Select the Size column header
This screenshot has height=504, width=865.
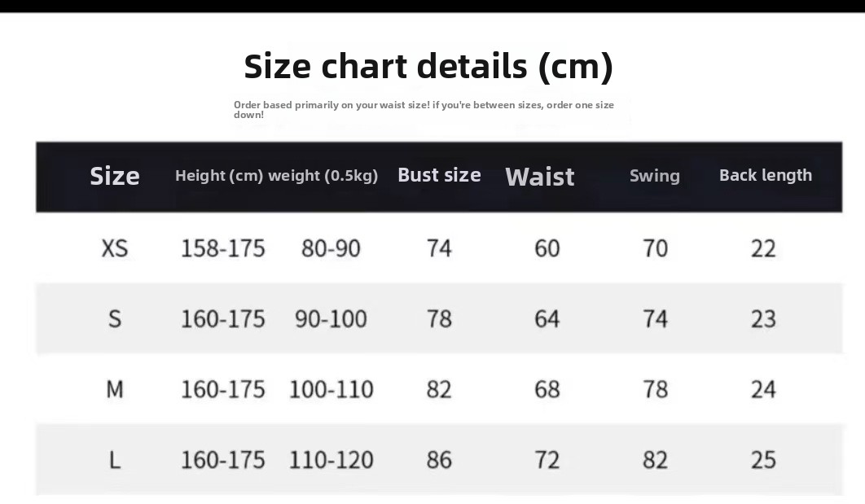tap(115, 176)
